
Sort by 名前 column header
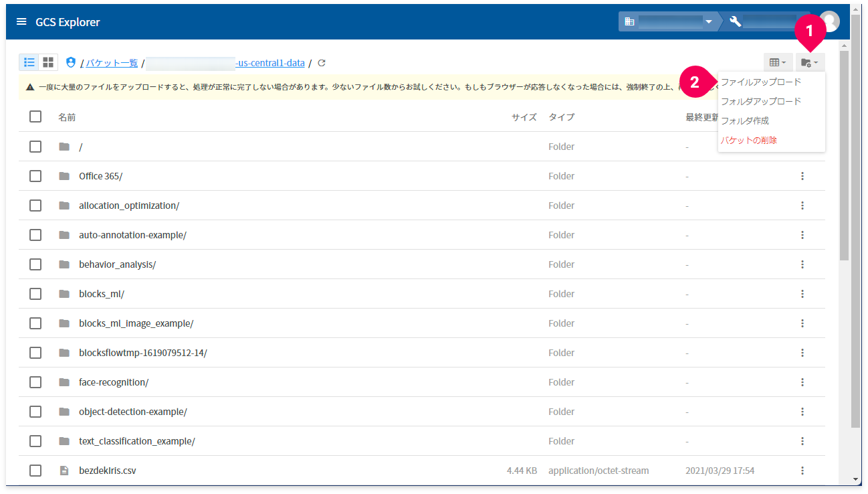click(x=67, y=117)
